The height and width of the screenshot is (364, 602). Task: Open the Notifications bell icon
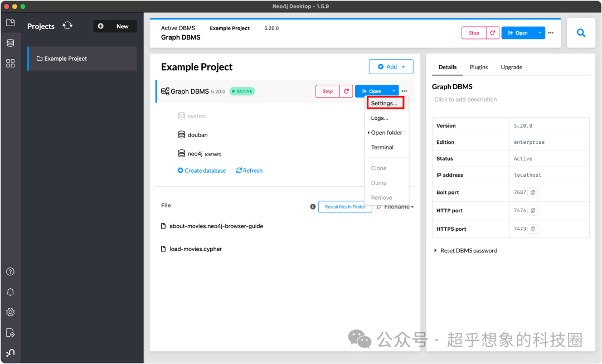click(11, 292)
